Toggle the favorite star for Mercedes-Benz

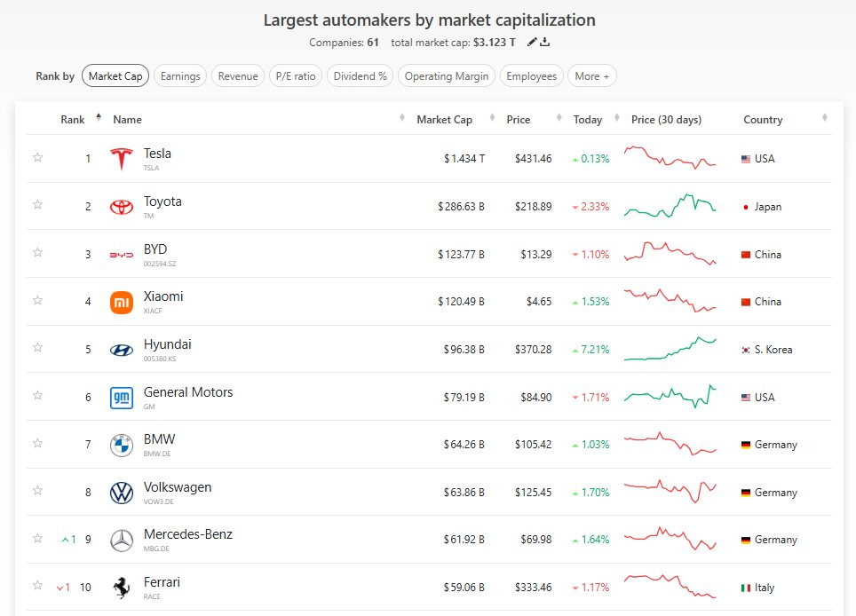click(37, 539)
